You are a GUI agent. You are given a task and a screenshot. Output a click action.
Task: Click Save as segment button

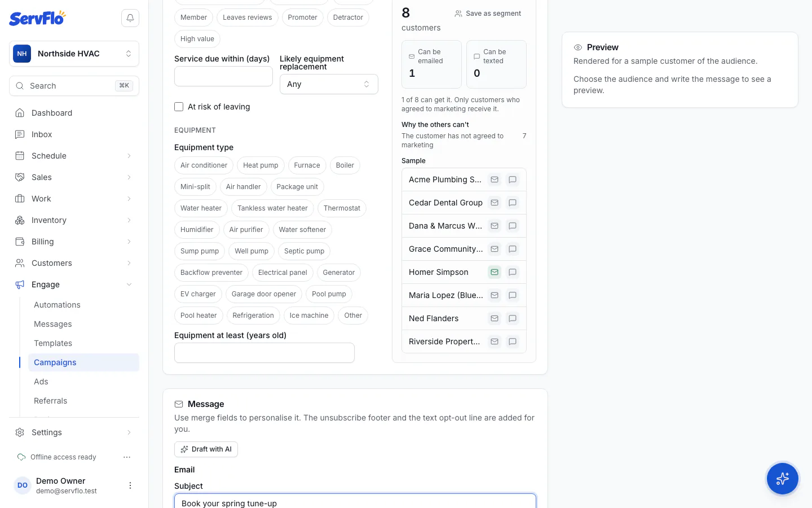(x=488, y=14)
